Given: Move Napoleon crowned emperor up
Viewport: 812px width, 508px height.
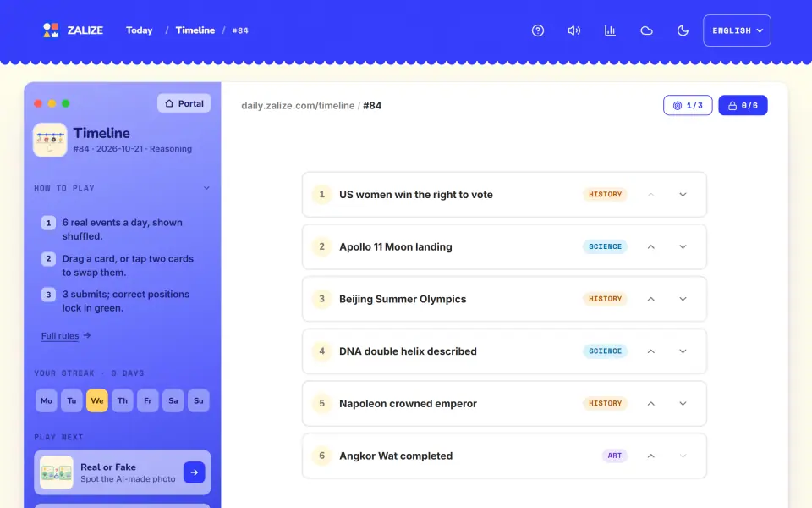Looking at the screenshot, I should pos(651,403).
